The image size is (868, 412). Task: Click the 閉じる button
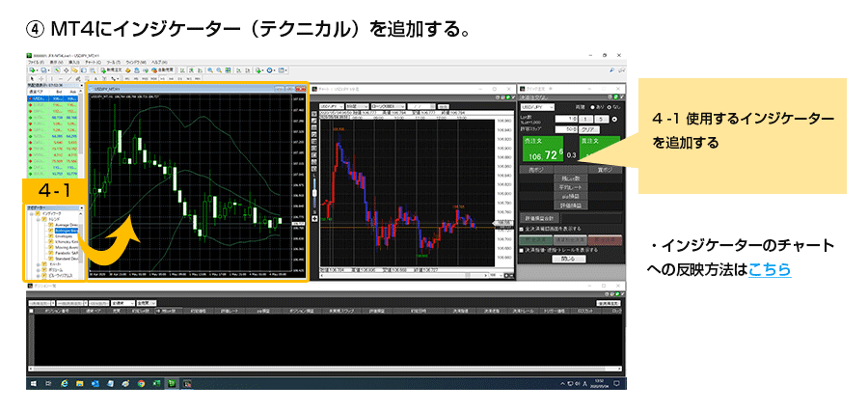click(569, 259)
